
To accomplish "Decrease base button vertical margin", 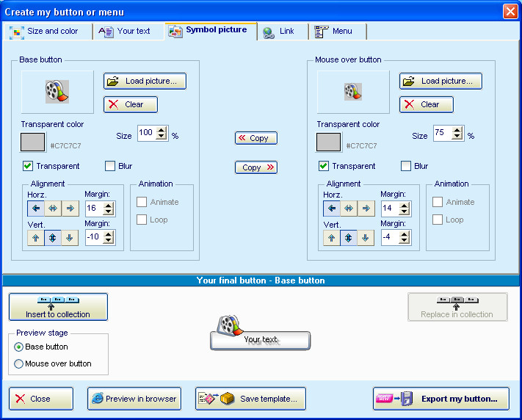I will 109,241.
